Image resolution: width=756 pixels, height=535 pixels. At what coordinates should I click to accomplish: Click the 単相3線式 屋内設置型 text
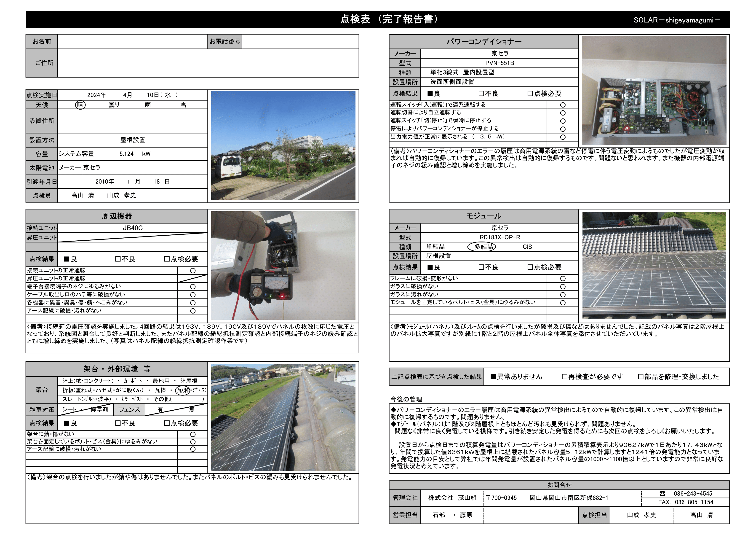[462, 72]
